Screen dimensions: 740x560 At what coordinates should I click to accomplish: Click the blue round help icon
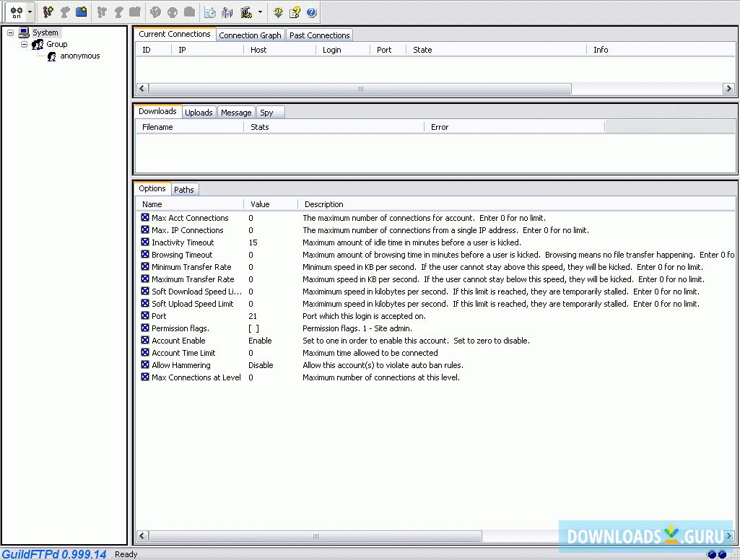[x=311, y=12]
